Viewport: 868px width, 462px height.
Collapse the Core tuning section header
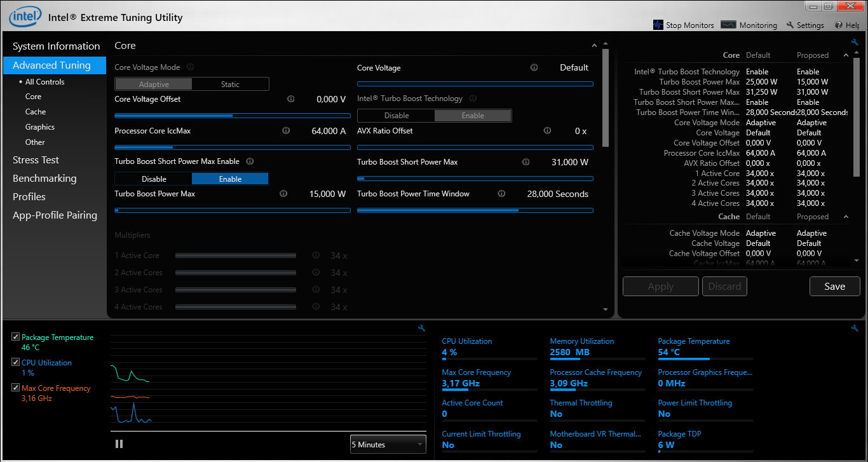click(594, 46)
